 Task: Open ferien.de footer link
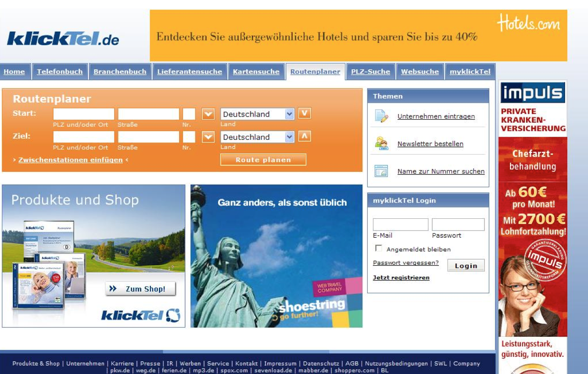point(174,370)
